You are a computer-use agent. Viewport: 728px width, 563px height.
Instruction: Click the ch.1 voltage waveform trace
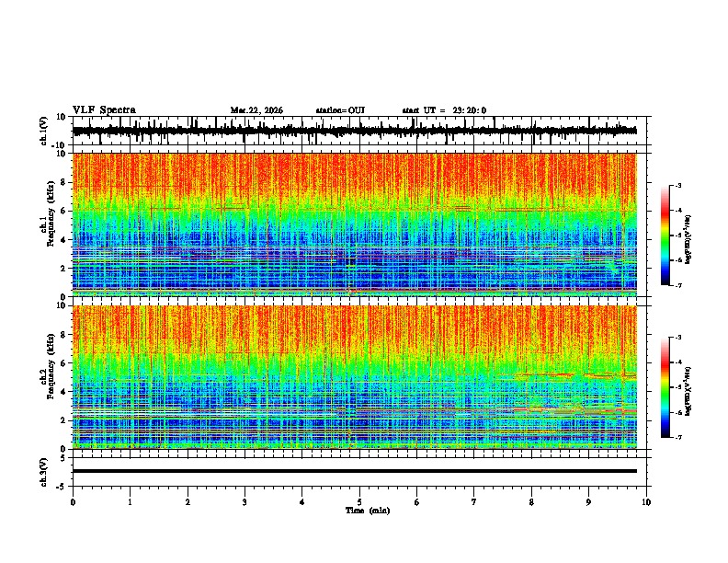tap(354, 131)
